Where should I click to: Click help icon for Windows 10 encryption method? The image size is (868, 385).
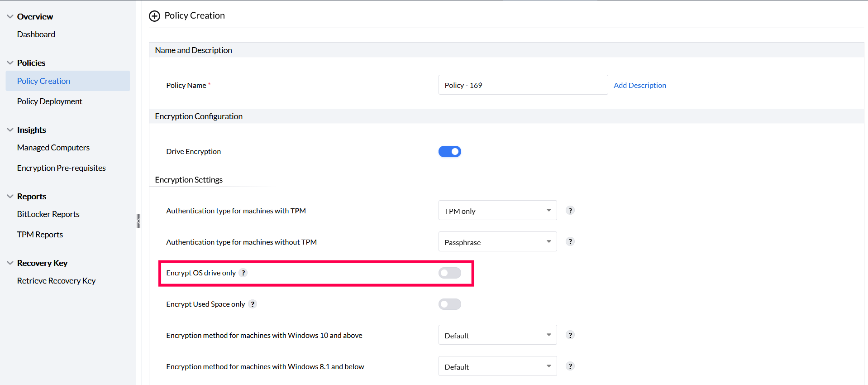click(570, 335)
